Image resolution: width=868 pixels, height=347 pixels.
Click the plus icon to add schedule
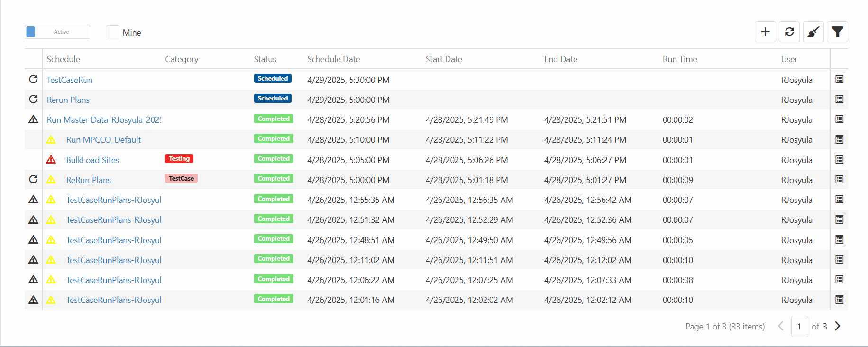click(x=765, y=32)
